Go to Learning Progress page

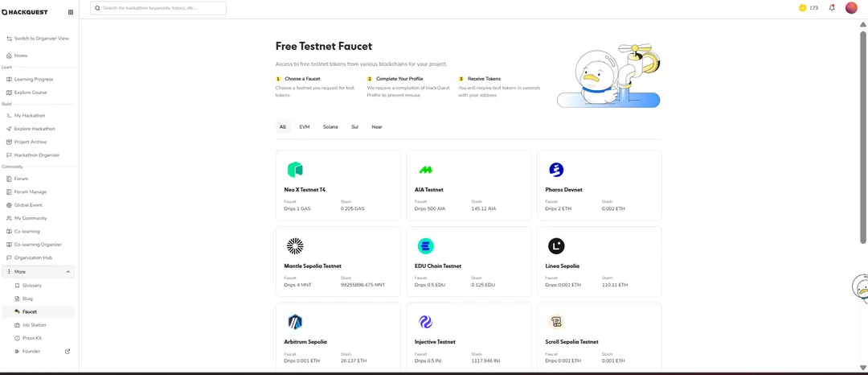(34, 80)
